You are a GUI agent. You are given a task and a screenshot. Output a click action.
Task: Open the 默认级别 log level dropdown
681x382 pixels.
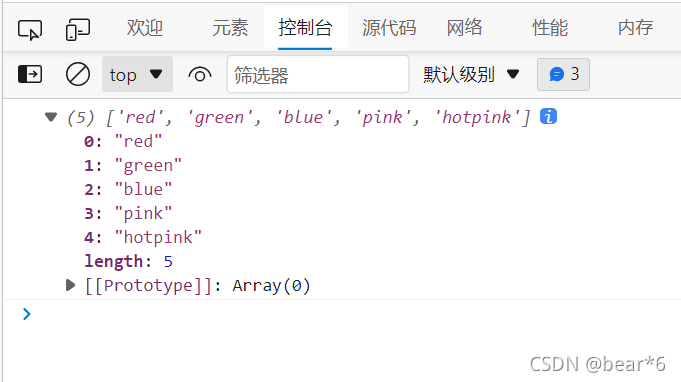[x=471, y=75]
